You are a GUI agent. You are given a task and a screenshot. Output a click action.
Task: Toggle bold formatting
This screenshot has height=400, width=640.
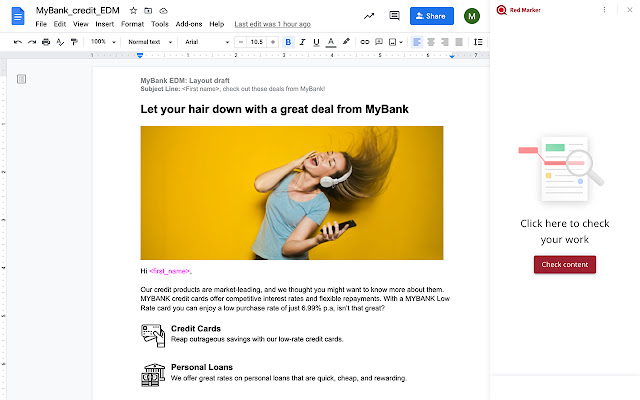point(288,42)
